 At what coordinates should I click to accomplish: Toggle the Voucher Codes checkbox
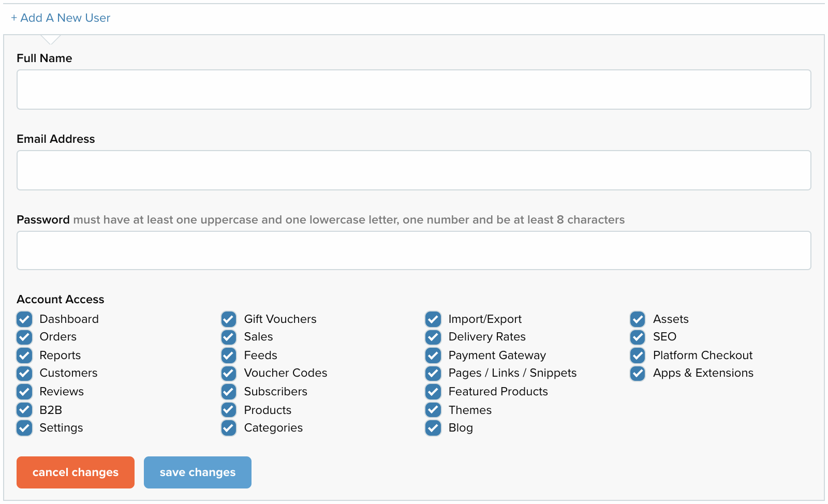click(x=229, y=373)
